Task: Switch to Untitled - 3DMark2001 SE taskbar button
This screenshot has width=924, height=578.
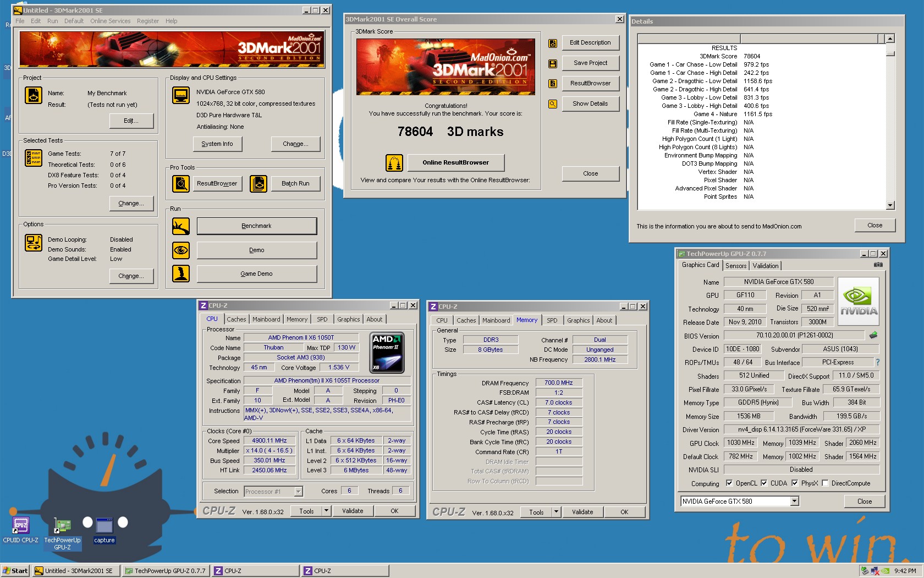Action: [x=75, y=571]
